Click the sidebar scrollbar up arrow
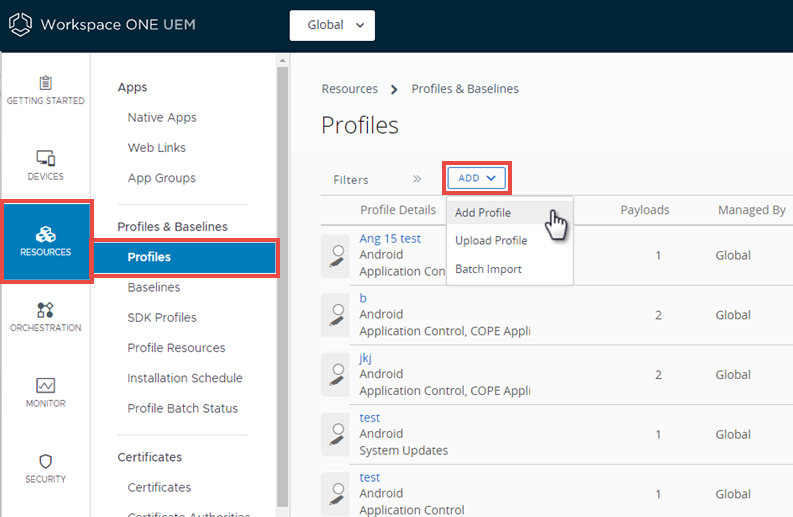Viewport: 793px width, 517px height. (282, 61)
